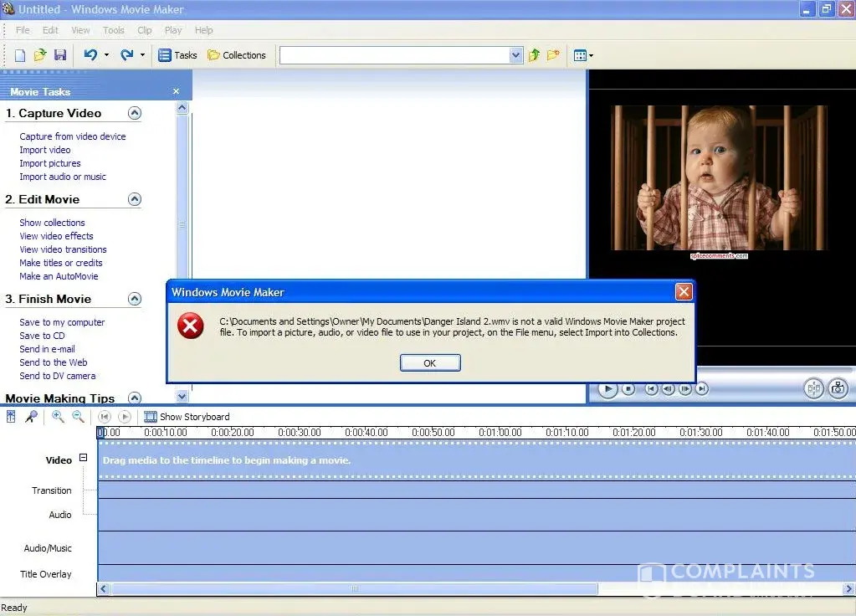
Task: Open the Clip menu
Action: tap(145, 30)
